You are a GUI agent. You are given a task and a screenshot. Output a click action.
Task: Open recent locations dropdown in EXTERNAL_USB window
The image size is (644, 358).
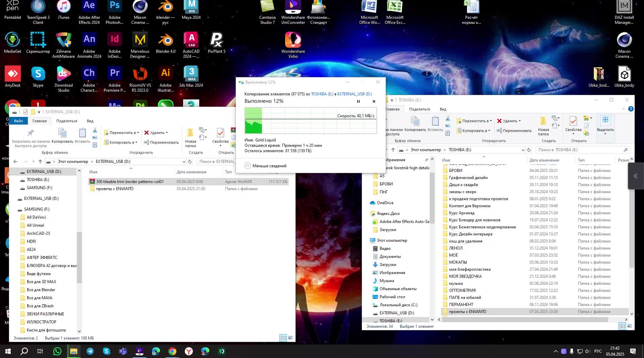pyautogui.click(x=33, y=162)
